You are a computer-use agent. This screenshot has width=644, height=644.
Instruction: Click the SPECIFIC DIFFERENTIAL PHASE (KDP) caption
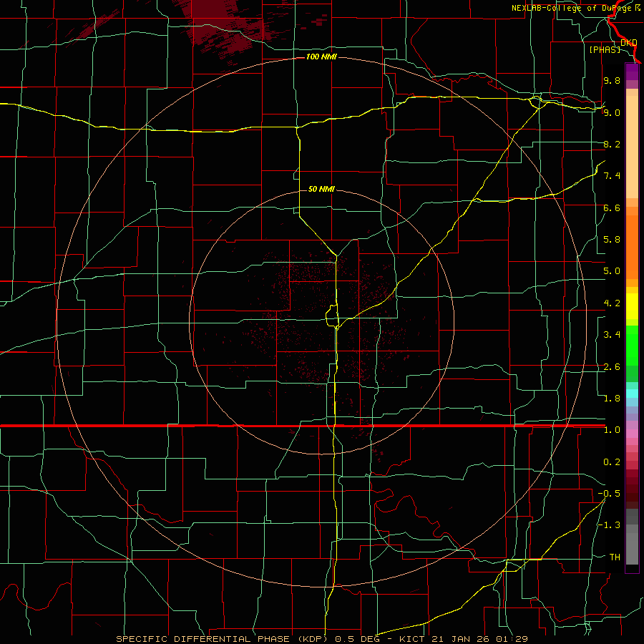tap(223, 639)
